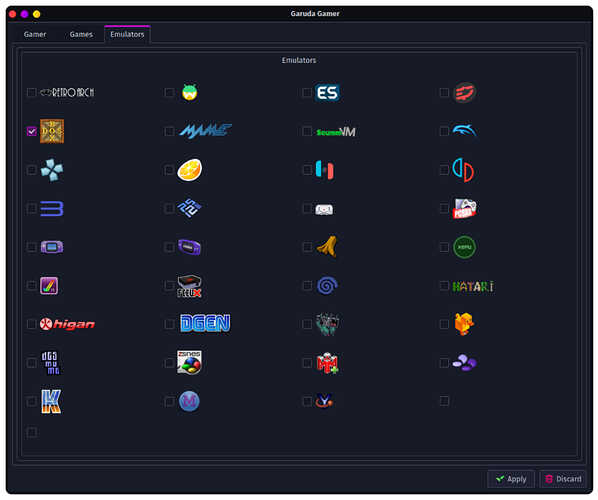Switch to the Games tab
Image resolution: width=598 pixels, height=500 pixels.
point(81,34)
